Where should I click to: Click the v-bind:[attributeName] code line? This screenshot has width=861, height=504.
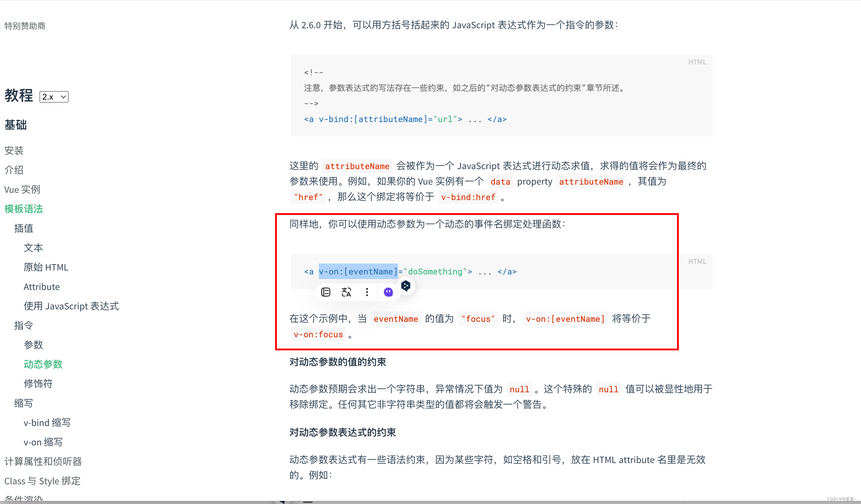coord(405,119)
